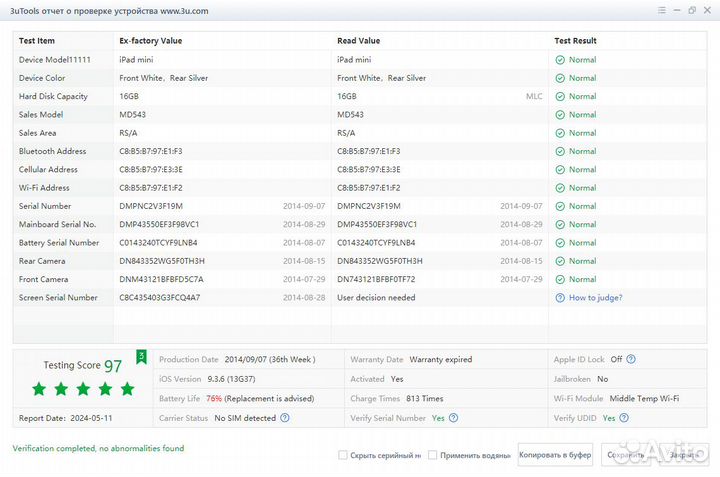
Task: Select ex-factory battery serial C0143240TCYF9LNB4
Action: pos(158,243)
